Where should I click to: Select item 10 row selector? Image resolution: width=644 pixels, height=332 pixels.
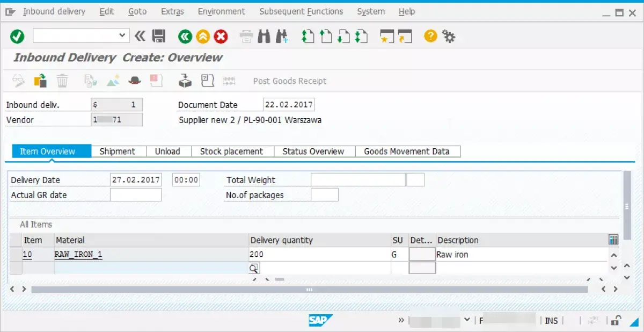point(16,255)
